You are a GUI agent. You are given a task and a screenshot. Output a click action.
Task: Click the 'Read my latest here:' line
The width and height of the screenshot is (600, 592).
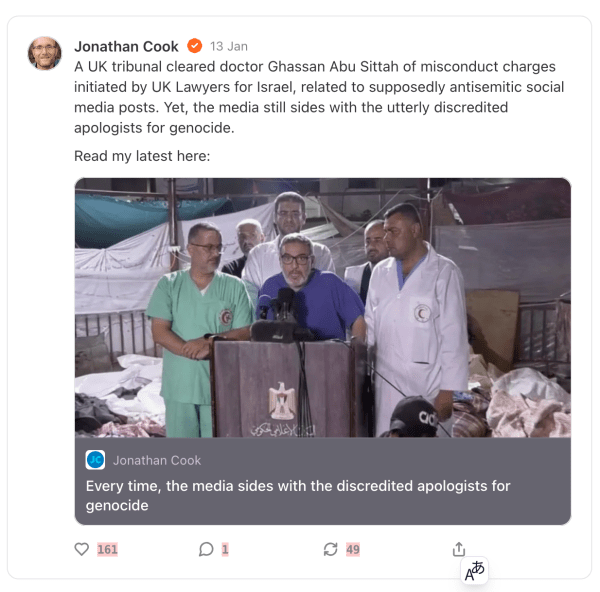pos(142,156)
